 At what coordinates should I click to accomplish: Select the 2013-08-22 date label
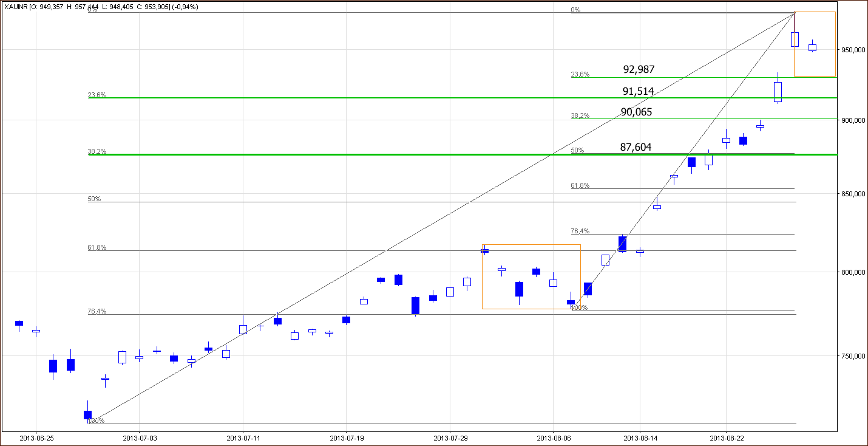(x=726, y=437)
